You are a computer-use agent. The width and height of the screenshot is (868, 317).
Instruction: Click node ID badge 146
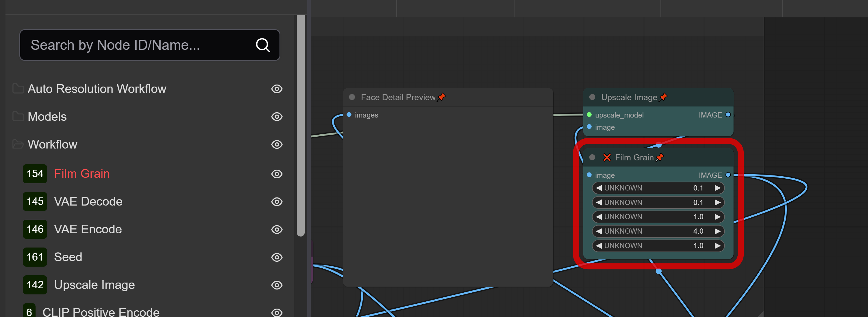[35, 229]
